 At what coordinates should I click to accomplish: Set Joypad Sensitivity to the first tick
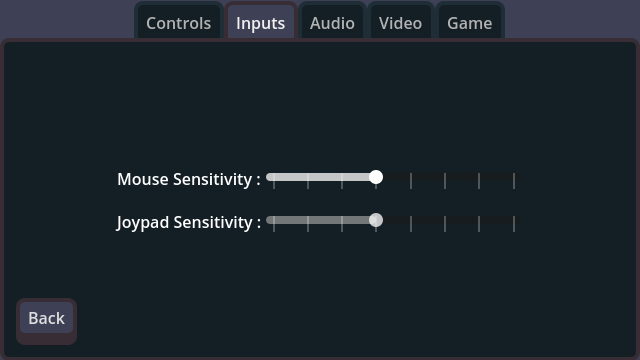tap(274, 224)
